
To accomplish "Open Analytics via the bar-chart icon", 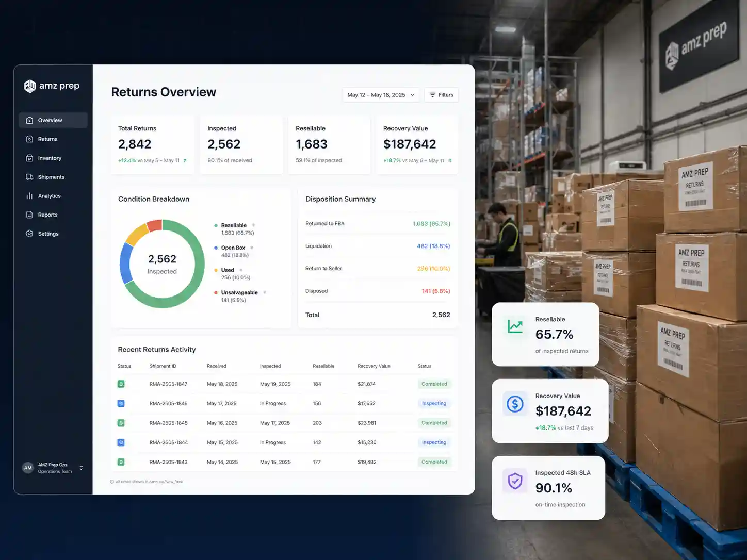I will [x=29, y=196].
